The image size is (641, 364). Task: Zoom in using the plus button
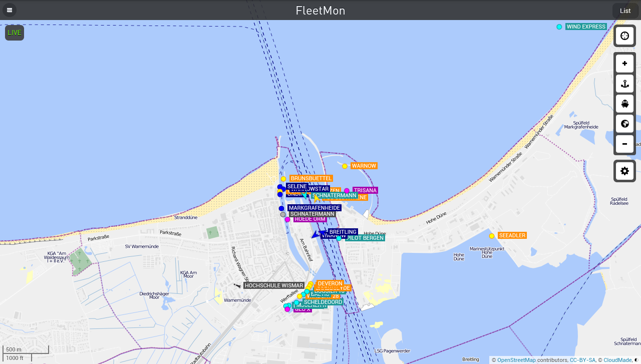(x=624, y=63)
